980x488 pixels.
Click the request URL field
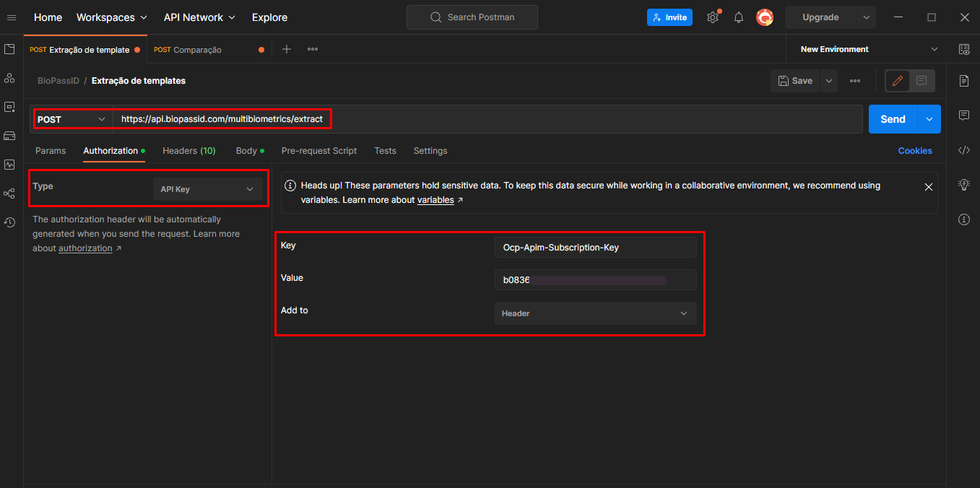coord(487,119)
